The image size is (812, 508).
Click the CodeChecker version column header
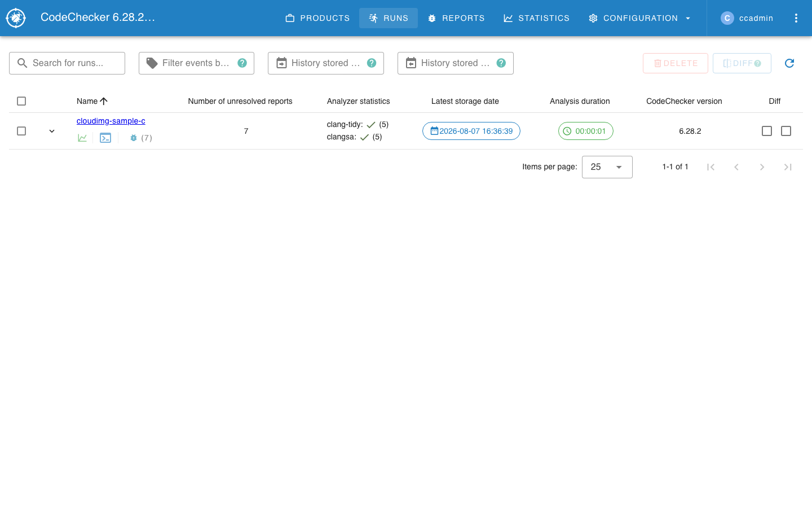[684, 101]
